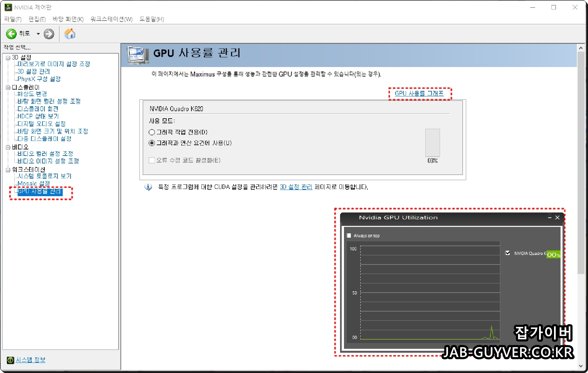Open the 바탕 화면(K) menu
588x373 pixels.
pos(68,19)
